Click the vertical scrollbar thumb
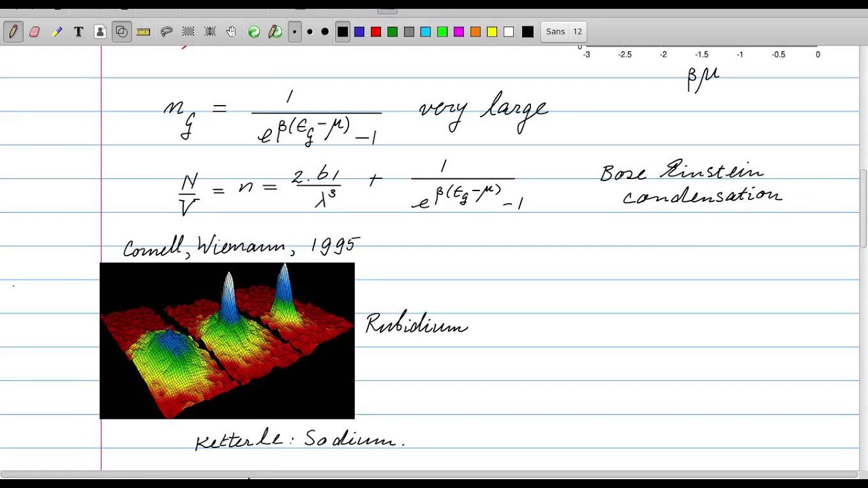868x488 pixels. coord(863,209)
